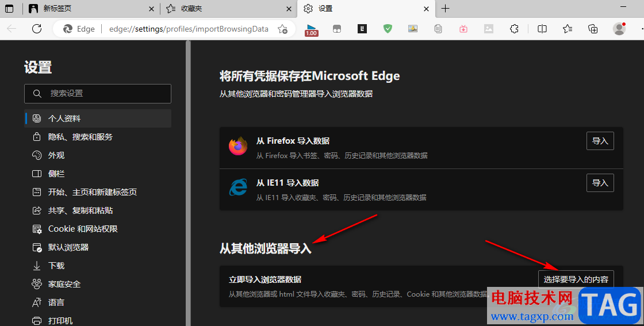The width and height of the screenshot is (644, 326).
Task: Open the extension with 1.00 badge
Action: [x=311, y=29]
